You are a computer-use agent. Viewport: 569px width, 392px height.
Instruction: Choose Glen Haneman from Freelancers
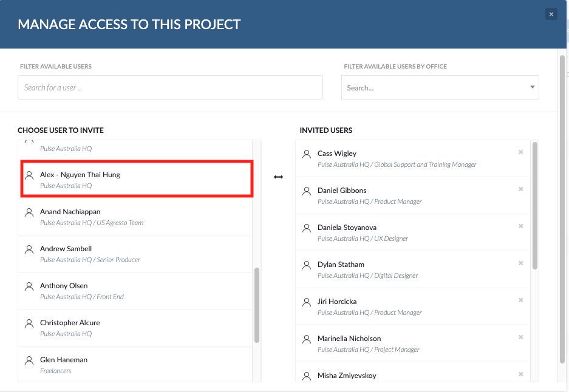pos(135,364)
